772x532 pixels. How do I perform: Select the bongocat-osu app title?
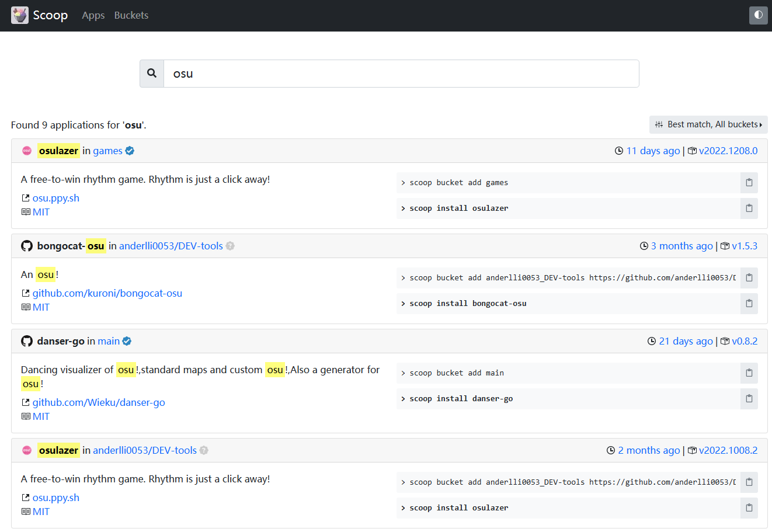(x=71, y=246)
